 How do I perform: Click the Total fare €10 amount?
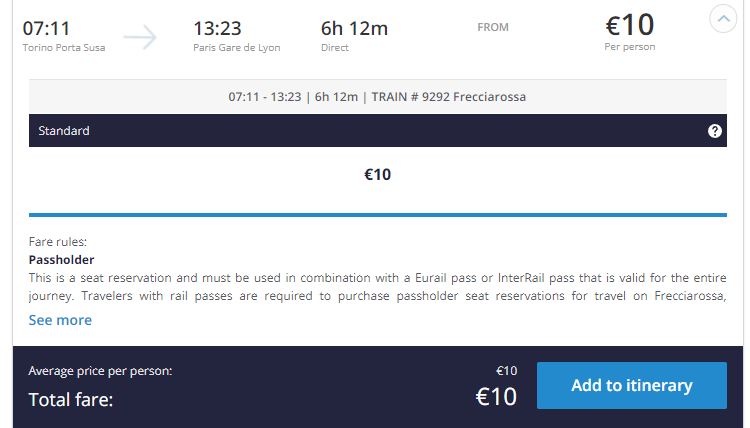(x=496, y=397)
